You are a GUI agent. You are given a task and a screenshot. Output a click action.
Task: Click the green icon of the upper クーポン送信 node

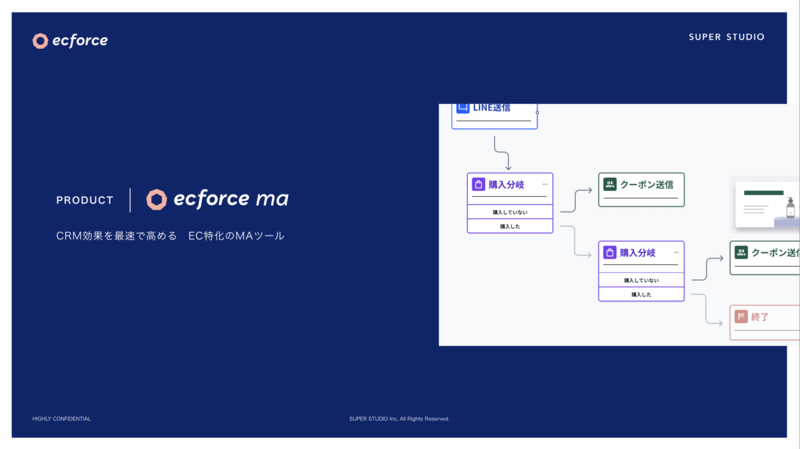click(x=610, y=184)
